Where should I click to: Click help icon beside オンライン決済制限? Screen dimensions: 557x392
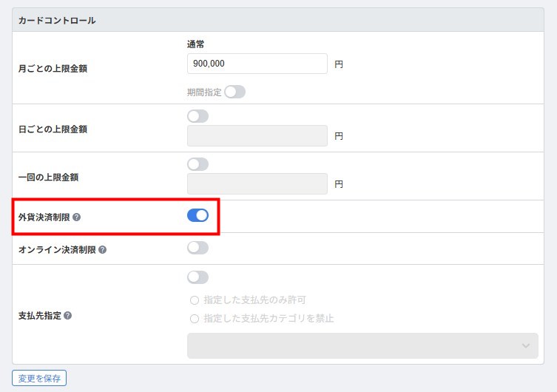click(102, 249)
